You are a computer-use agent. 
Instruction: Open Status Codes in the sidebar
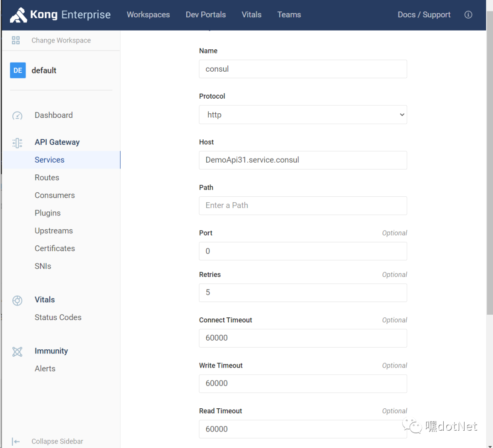tap(58, 317)
